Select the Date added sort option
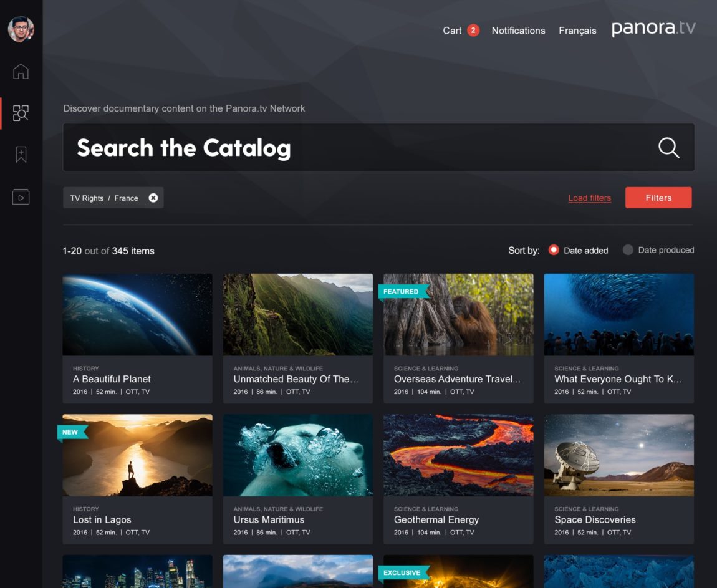The height and width of the screenshot is (588, 717). coord(553,250)
